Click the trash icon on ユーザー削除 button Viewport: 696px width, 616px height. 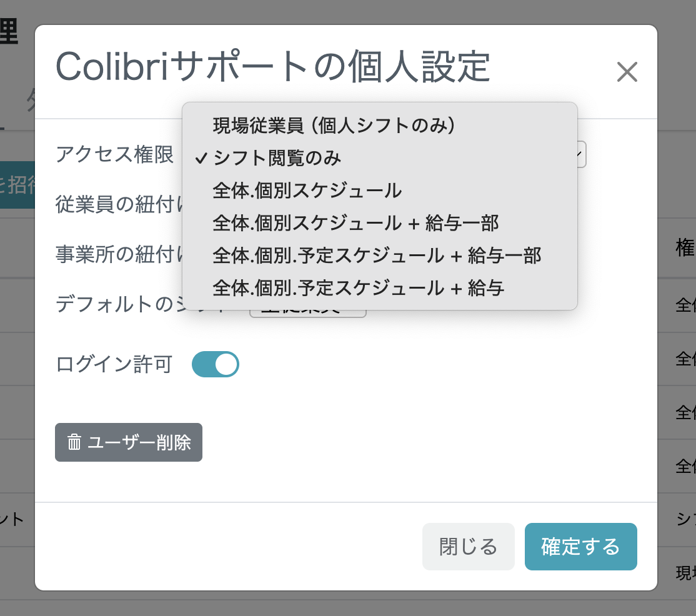74,442
